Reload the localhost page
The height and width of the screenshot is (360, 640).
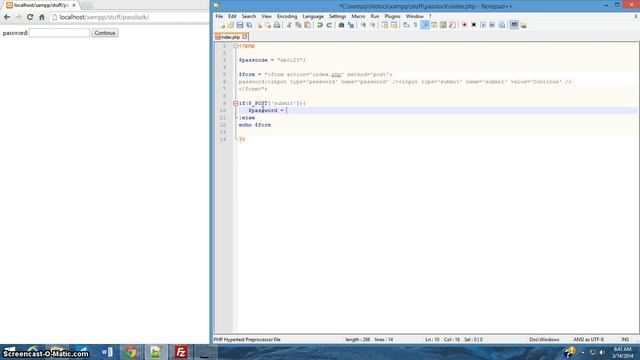tap(30, 17)
